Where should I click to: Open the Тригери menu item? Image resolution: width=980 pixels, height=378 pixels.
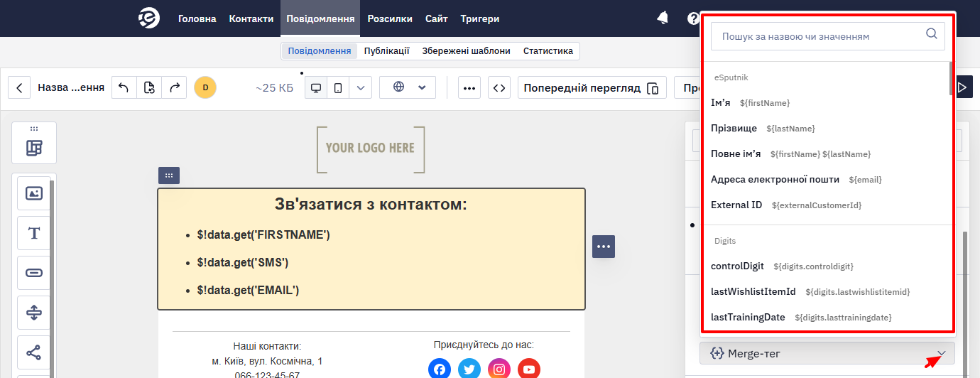click(x=480, y=18)
